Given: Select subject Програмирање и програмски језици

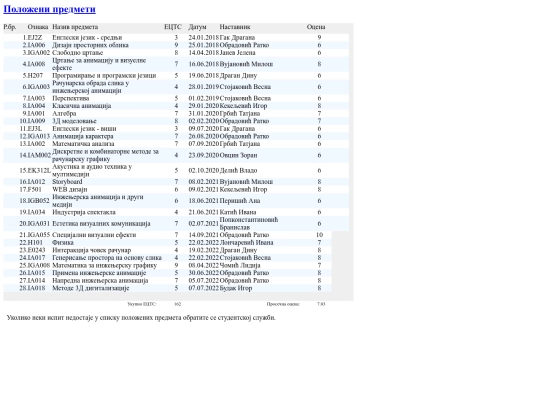Looking at the screenshot, I should point(104,75).
